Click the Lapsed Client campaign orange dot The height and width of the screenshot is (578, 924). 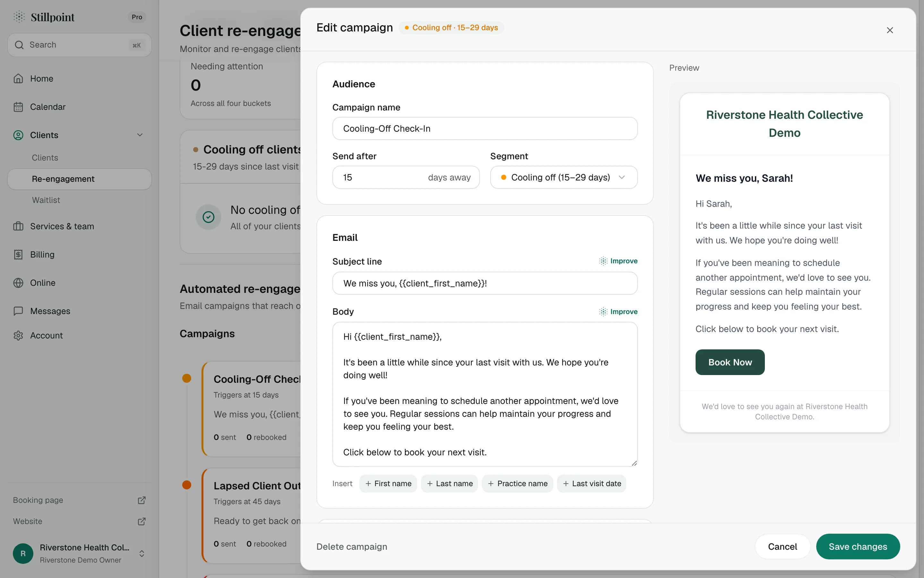point(187,485)
